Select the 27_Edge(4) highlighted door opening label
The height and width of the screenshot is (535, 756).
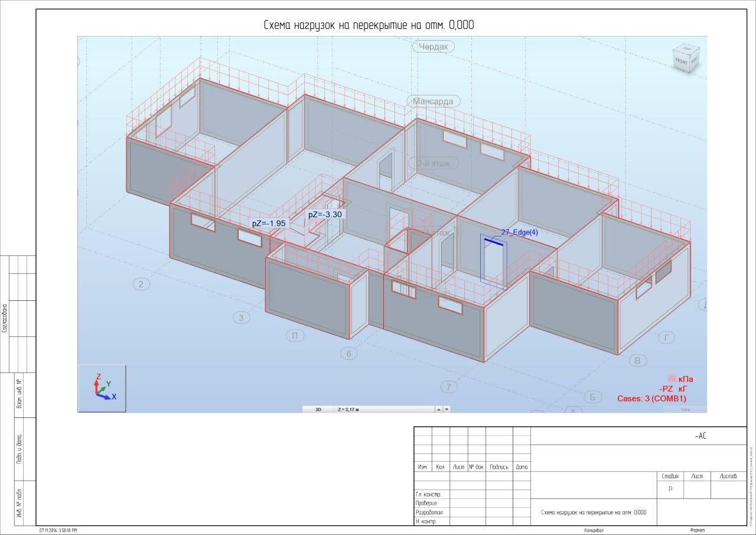coord(520,232)
